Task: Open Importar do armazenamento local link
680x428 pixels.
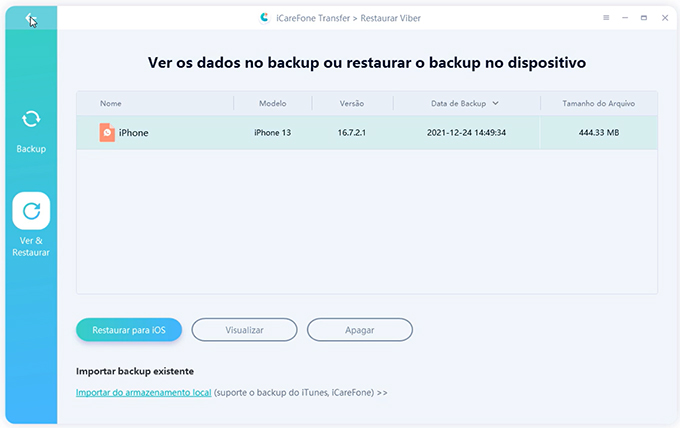Action: tap(144, 392)
